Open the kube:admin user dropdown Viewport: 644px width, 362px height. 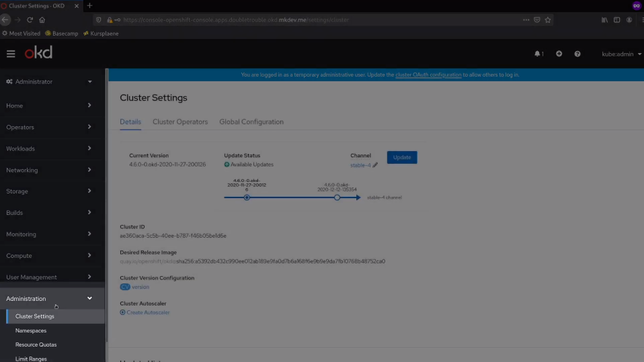(x=621, y=54)
